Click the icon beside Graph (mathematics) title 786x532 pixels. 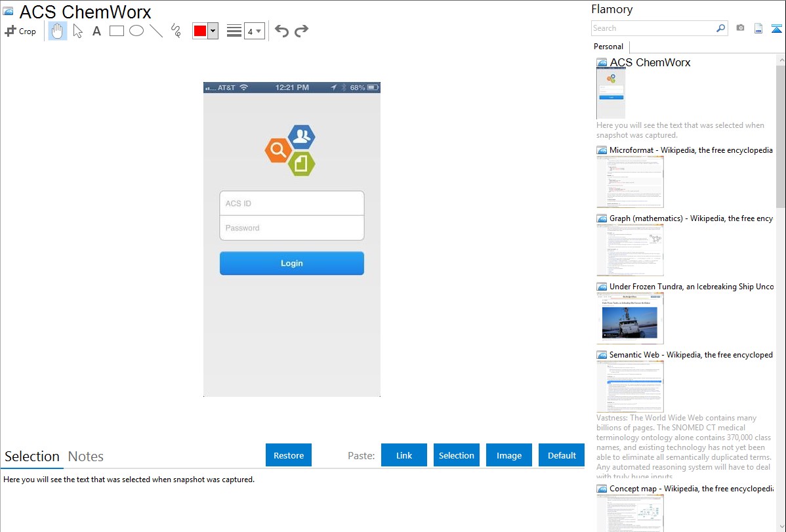click(602, 218)
